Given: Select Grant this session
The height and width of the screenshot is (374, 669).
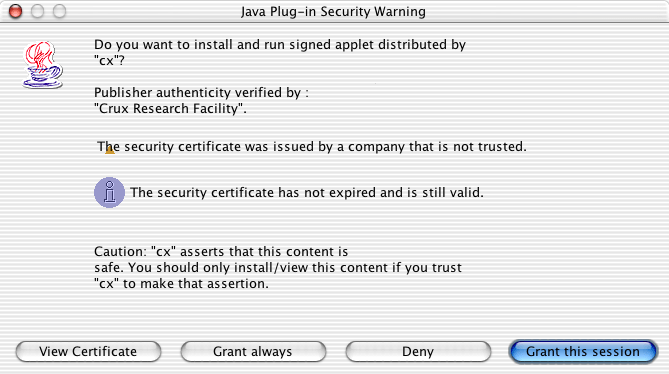Looking at the screenshot, I should [x=583, y=351].
